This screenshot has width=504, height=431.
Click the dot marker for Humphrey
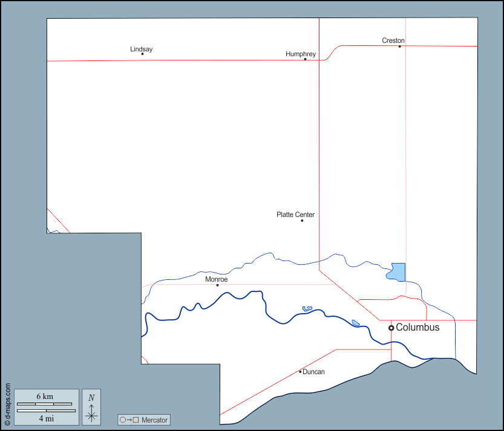[305, 59]
